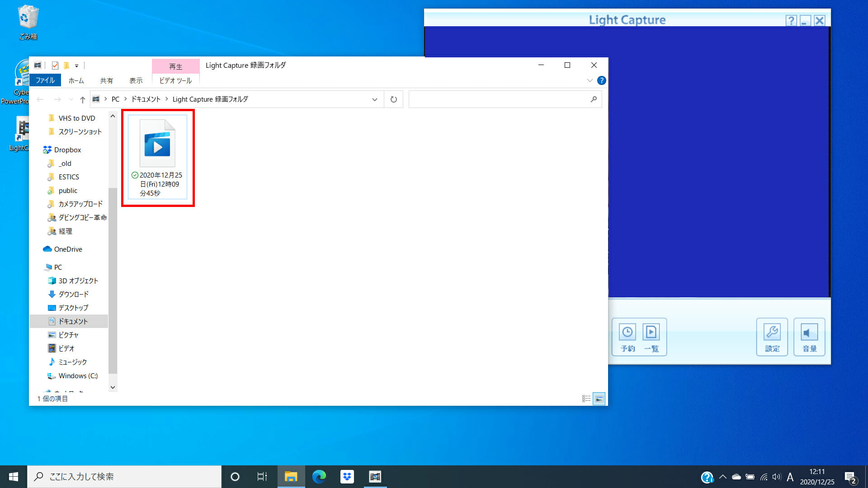Open the recent locations dropdown
Viewport: 868px width, 488px height.
(x=71, y=99)
